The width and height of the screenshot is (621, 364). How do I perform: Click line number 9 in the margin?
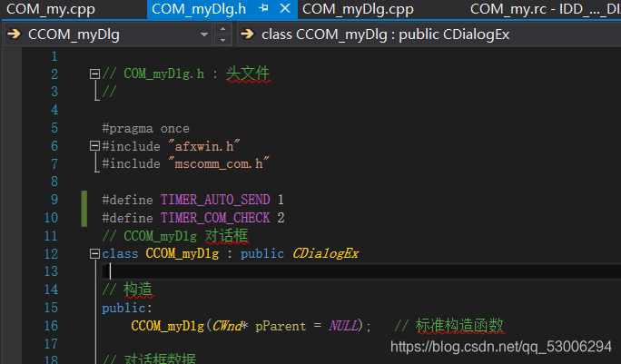tap(54, 200)
